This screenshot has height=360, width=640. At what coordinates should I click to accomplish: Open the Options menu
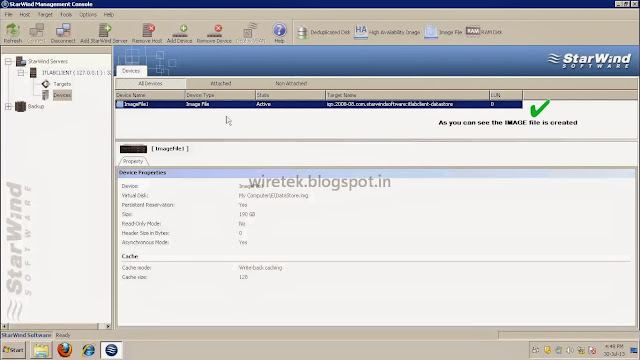coord(88,14)
